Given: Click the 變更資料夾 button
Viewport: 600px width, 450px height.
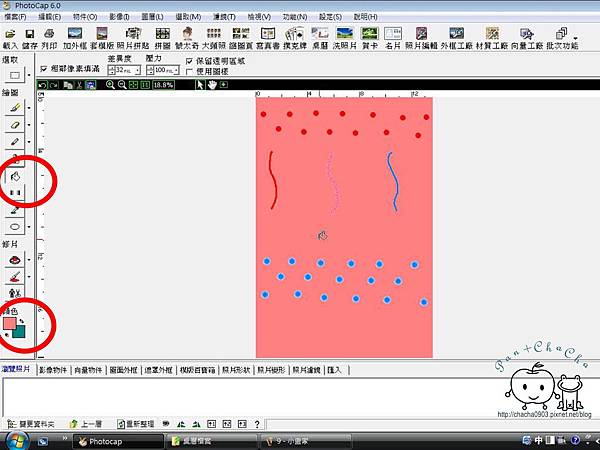Looking at the screenshot, I should tap(31, 424).
